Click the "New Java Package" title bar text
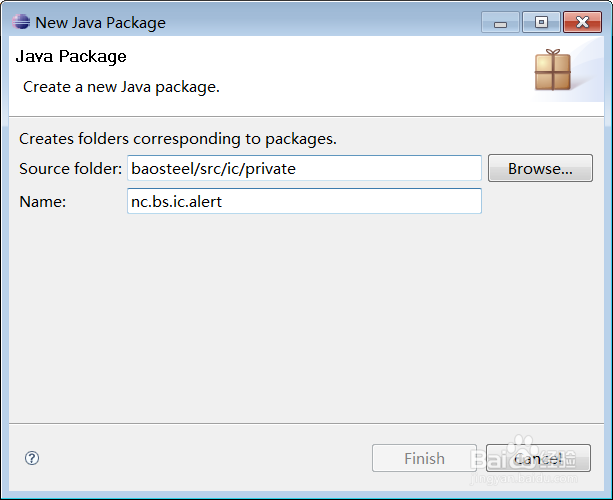 [100, 23]
